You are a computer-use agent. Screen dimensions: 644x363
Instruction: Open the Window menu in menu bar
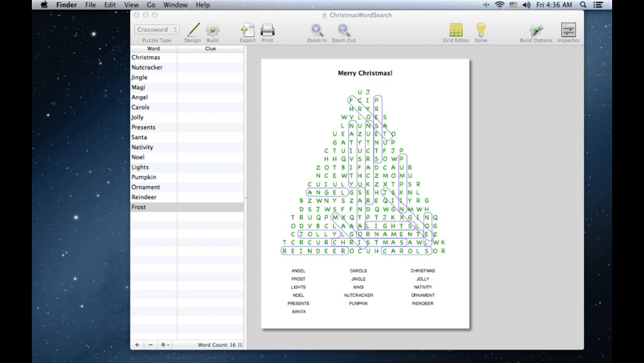[x=175, y=4]
